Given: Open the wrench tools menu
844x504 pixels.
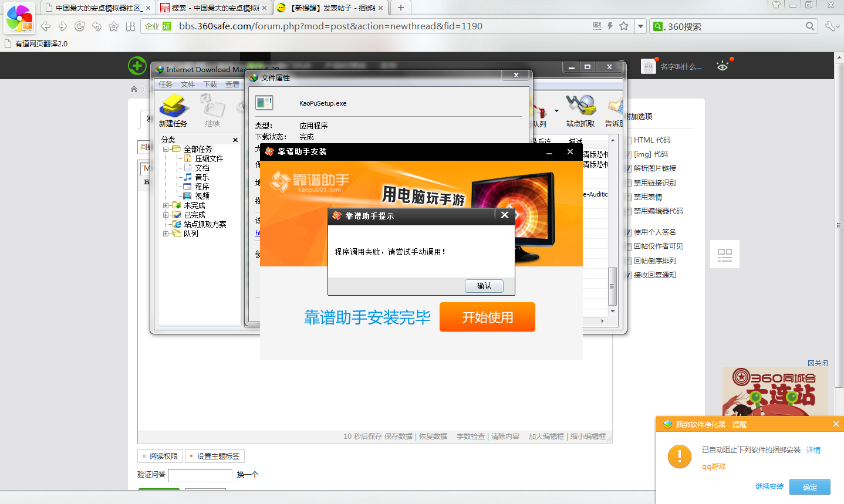Looking at the screenshot, I should pos(832,26).
